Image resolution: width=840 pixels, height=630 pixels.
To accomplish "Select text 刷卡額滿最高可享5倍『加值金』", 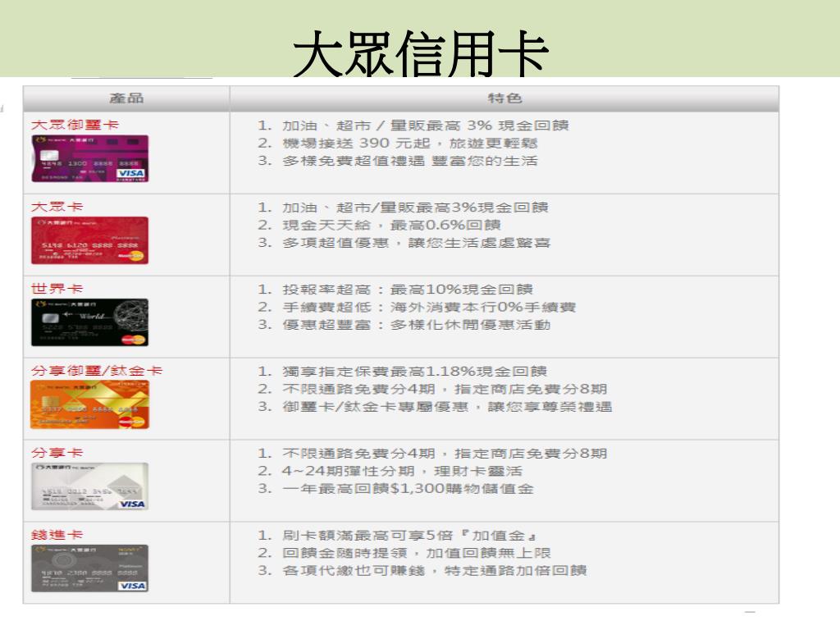I will point(410,535).
